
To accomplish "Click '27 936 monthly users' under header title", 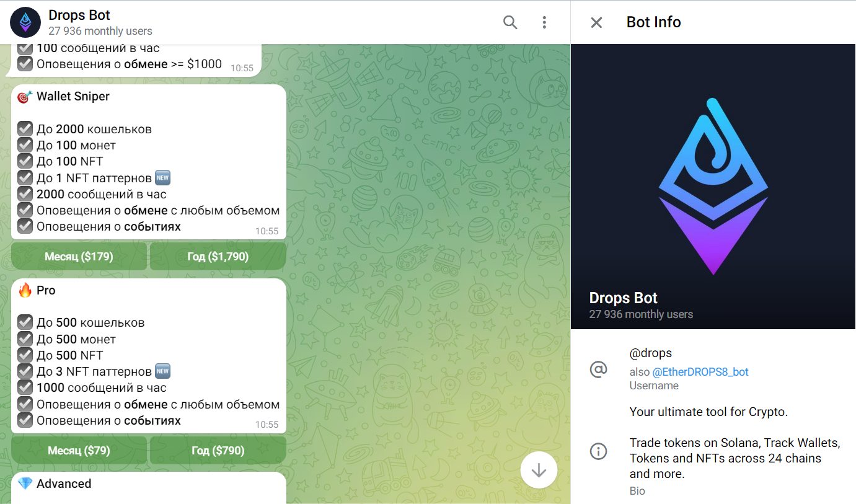I will pos(100,31).
